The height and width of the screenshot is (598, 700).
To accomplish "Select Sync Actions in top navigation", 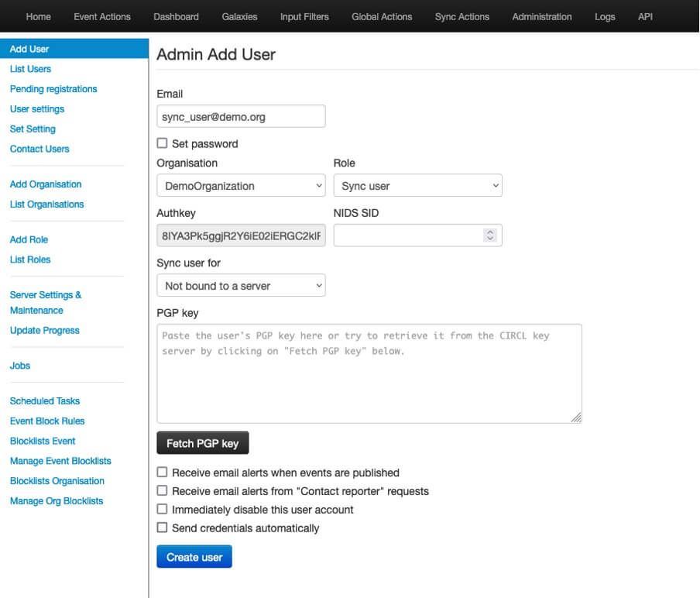I will [462, 16].
